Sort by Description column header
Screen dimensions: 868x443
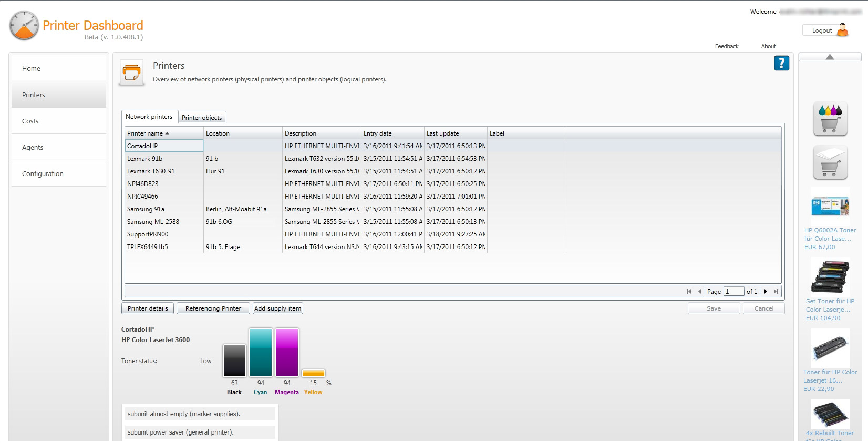(322, 133)
